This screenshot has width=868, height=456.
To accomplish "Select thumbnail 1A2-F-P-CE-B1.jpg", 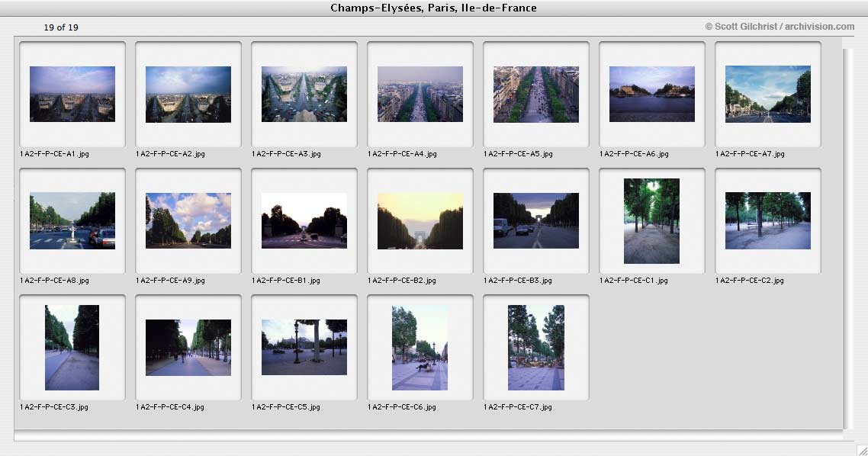I will tap(304, 221).
